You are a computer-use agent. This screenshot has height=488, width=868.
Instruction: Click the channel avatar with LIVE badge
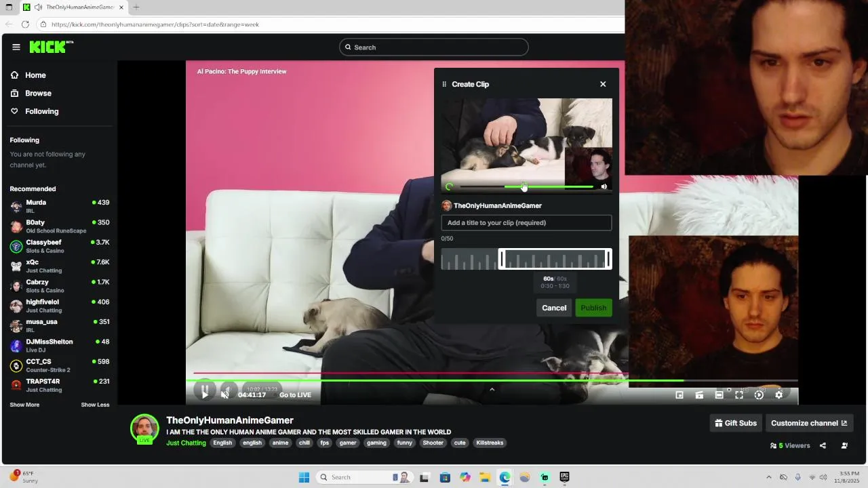144,428
